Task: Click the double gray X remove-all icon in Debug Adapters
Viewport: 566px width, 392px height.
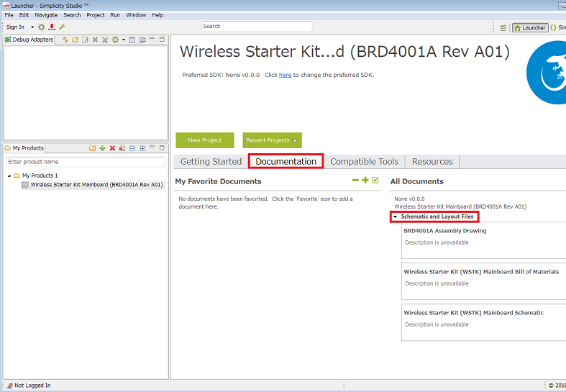Action: pos(105,40)
